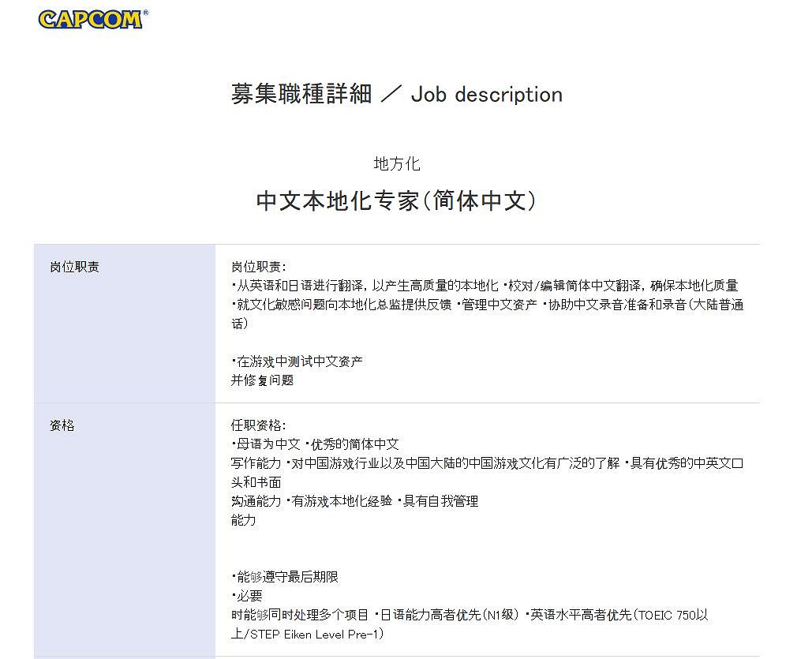Select the 中文本地化专家(简体中文) job title
The width and height of the screenshot is (812, 659).
point(398,201)
